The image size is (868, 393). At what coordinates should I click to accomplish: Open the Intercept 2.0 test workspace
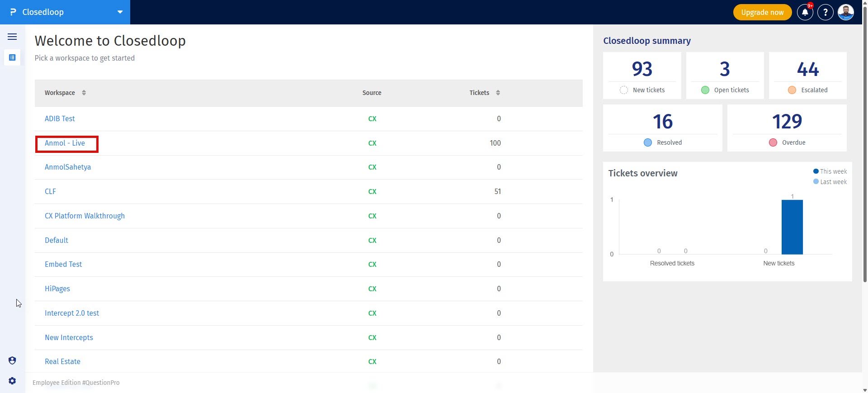(72, 313)
